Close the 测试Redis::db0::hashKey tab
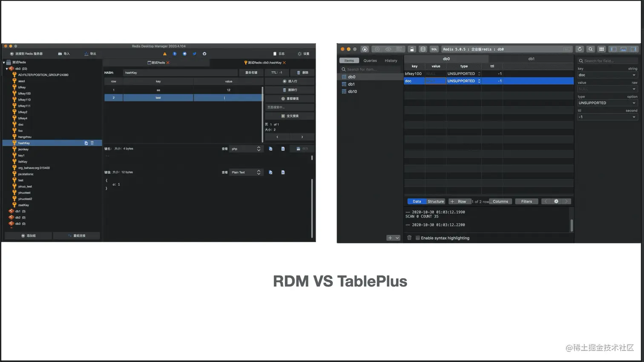This screenshot has width=644, height=362. (x=284, y=63)
